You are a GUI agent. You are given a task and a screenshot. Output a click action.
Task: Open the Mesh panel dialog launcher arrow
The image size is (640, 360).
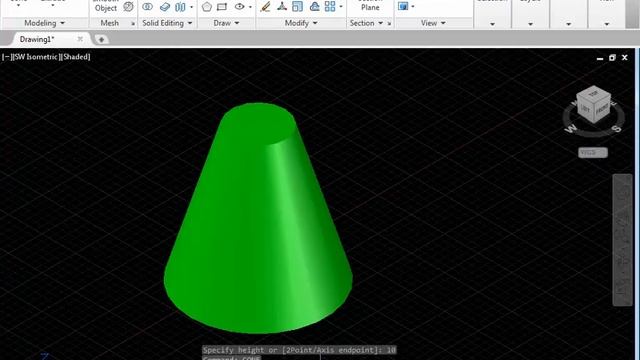click(133, 24)
